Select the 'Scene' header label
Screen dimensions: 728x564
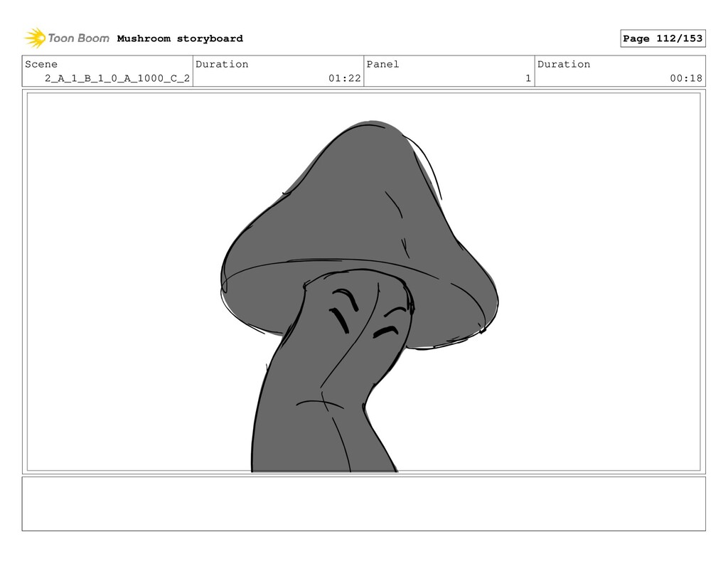coord(41,64)
